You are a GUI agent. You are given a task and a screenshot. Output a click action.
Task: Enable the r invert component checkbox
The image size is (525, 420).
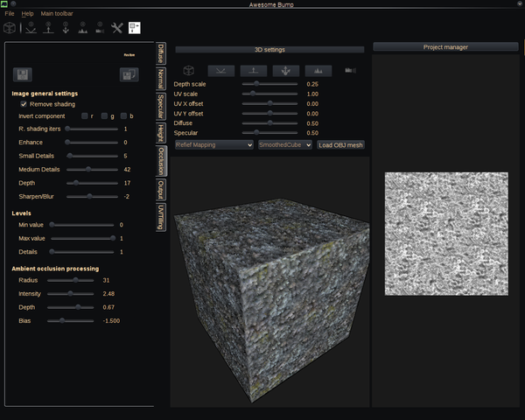(x=85, y=115)
